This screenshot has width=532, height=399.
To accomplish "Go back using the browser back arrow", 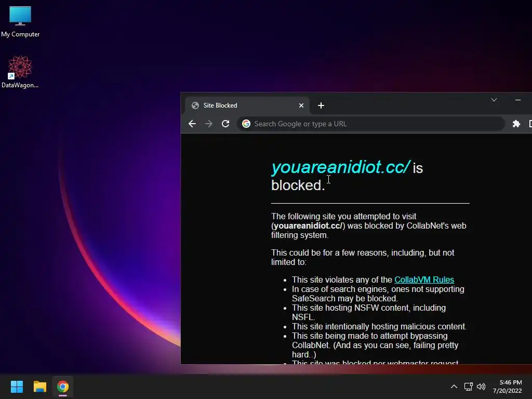I will point(192,124).
